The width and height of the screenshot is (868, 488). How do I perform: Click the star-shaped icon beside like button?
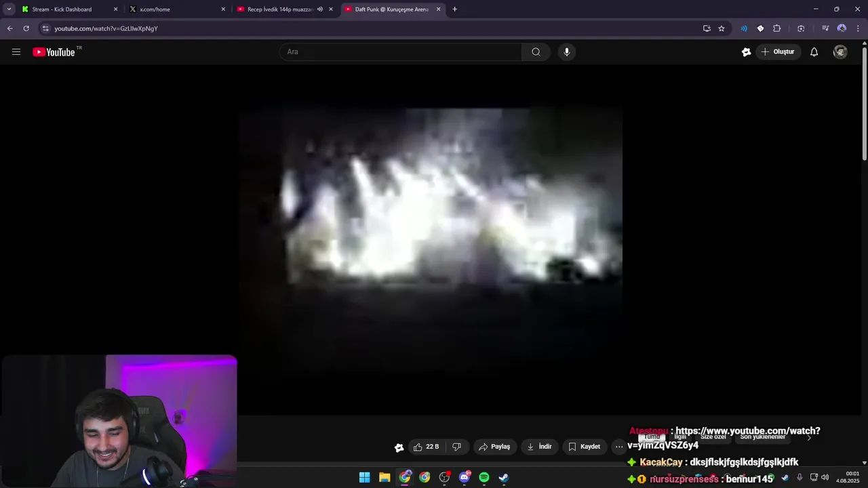click(x=399, y=447)
